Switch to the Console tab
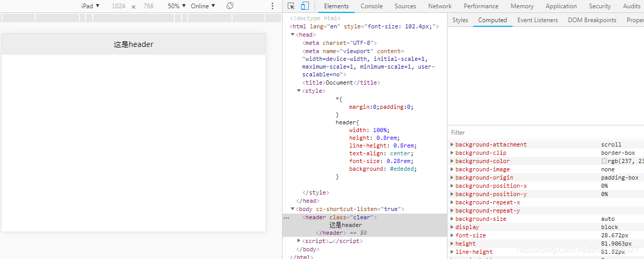 click(x=372, y=6)
